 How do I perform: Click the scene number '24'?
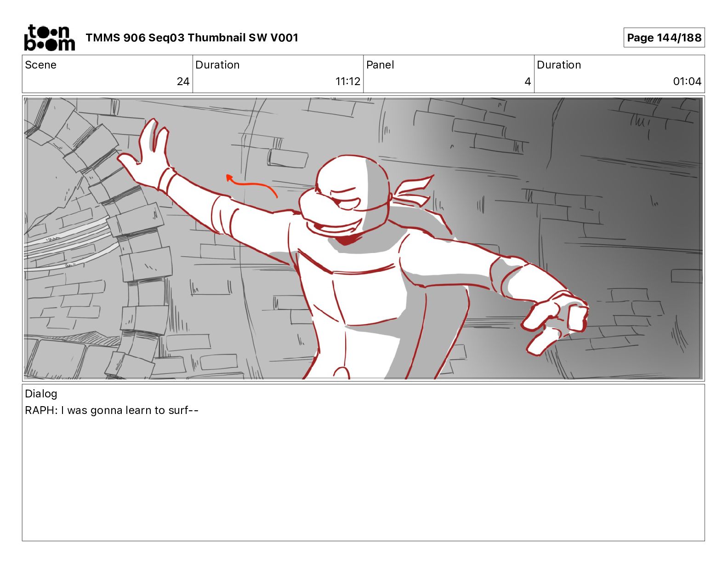point(183,81)
